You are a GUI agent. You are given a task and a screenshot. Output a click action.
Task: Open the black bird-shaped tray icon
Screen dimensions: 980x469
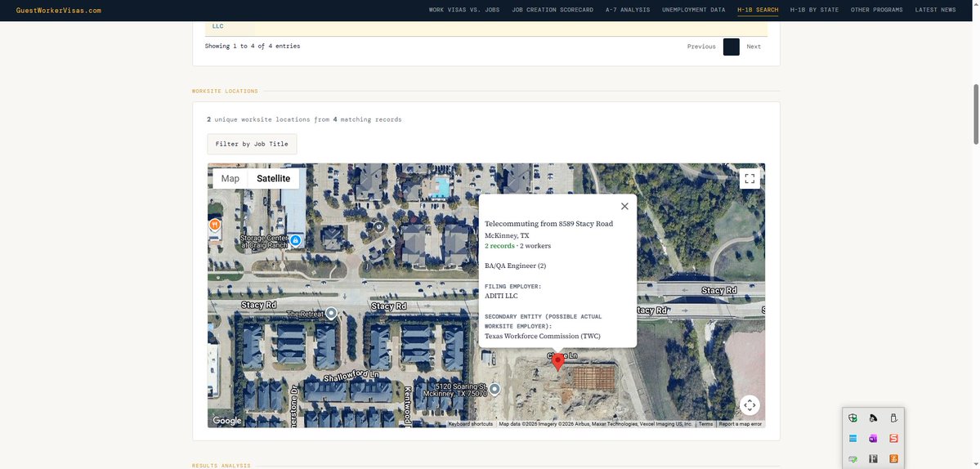(873, 418)
